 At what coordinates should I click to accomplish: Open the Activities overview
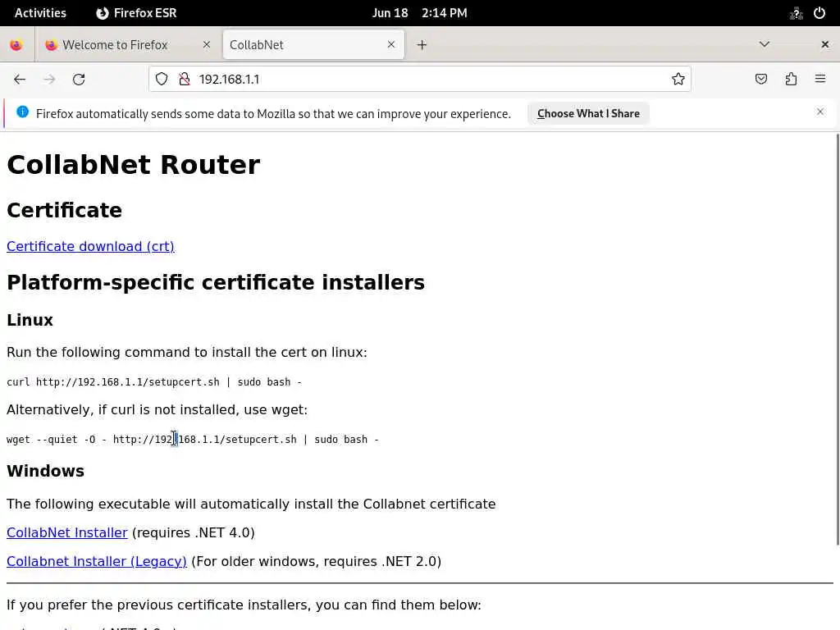coord(40,13)
